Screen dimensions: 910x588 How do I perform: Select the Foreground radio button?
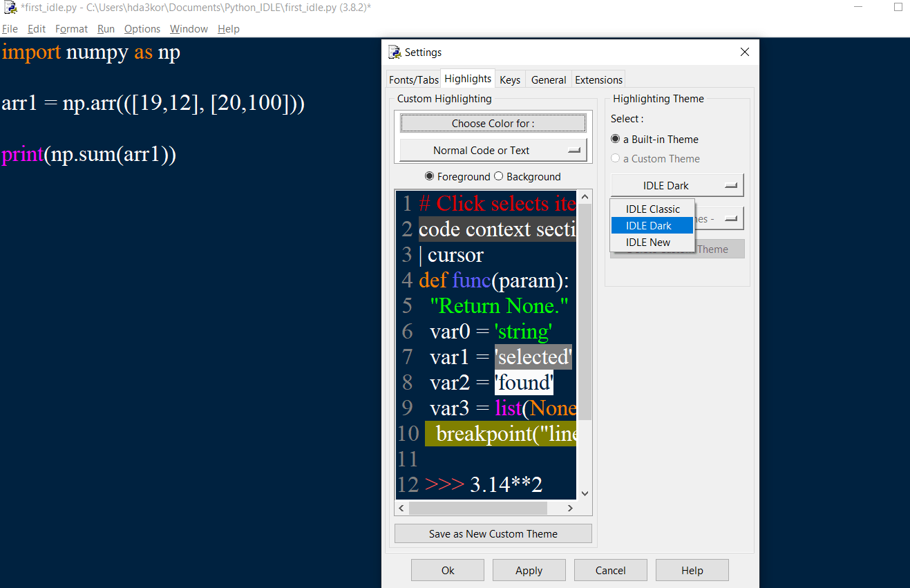pyautogui.click(x=457, y=177)
